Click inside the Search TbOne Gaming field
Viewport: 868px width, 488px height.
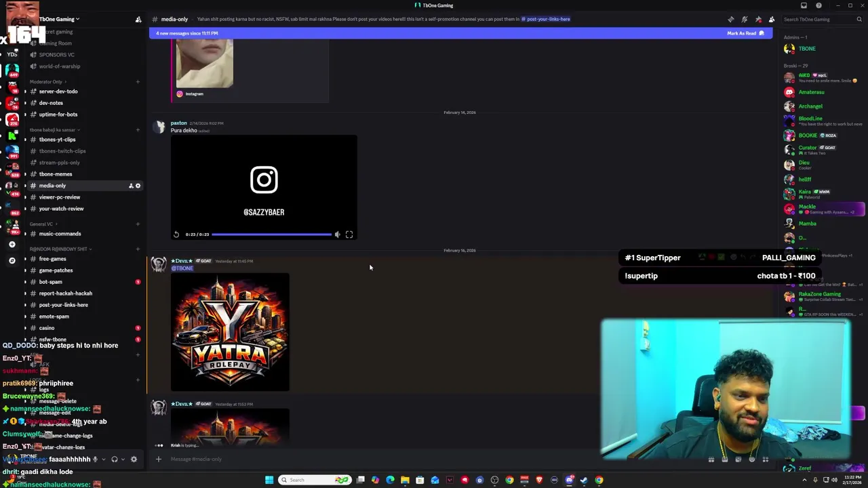(x=823, y=19)
